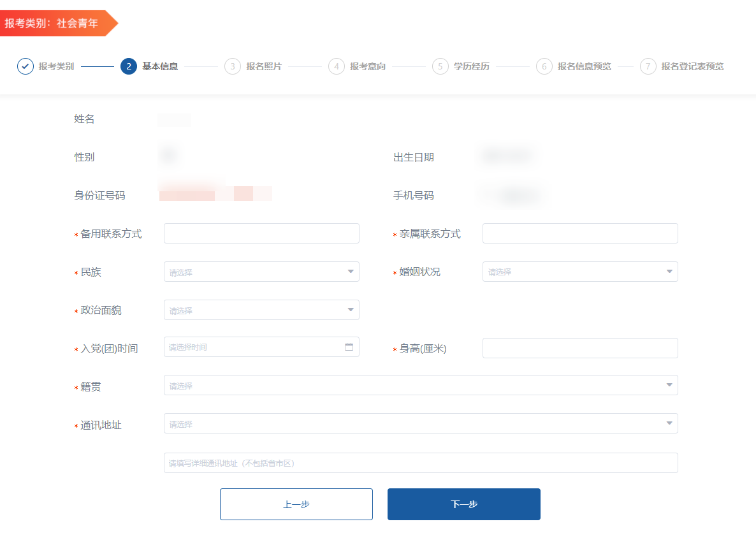Click the checkmark icon for step 报考类别
Image resolution: width=756 pixels, height=554 pixels.
[25, 66]
